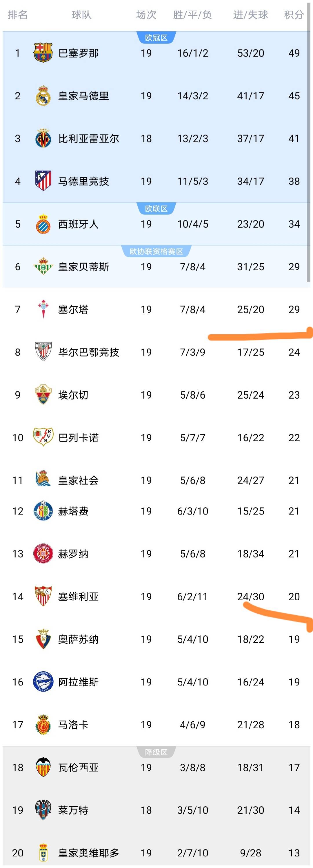Click the Sevilla club crest
The image size is (313, 868).
tap(43, 596)
